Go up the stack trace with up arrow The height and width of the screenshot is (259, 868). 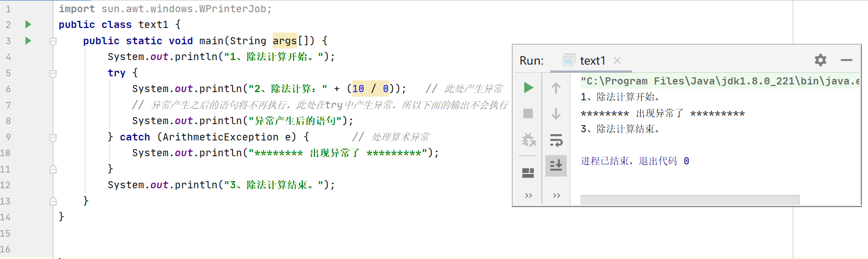coord(556,88)
